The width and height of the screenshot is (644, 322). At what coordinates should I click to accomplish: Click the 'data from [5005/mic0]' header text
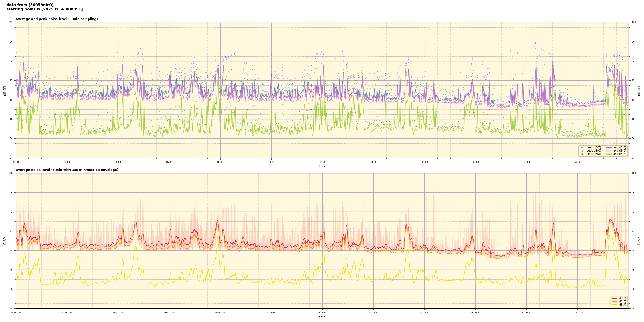pyautogui.click(x=30, y=5)
